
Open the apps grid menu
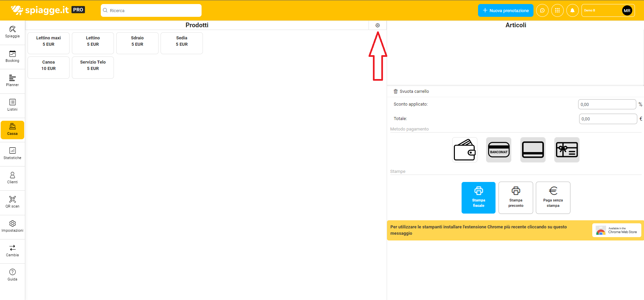click(557, 10)
